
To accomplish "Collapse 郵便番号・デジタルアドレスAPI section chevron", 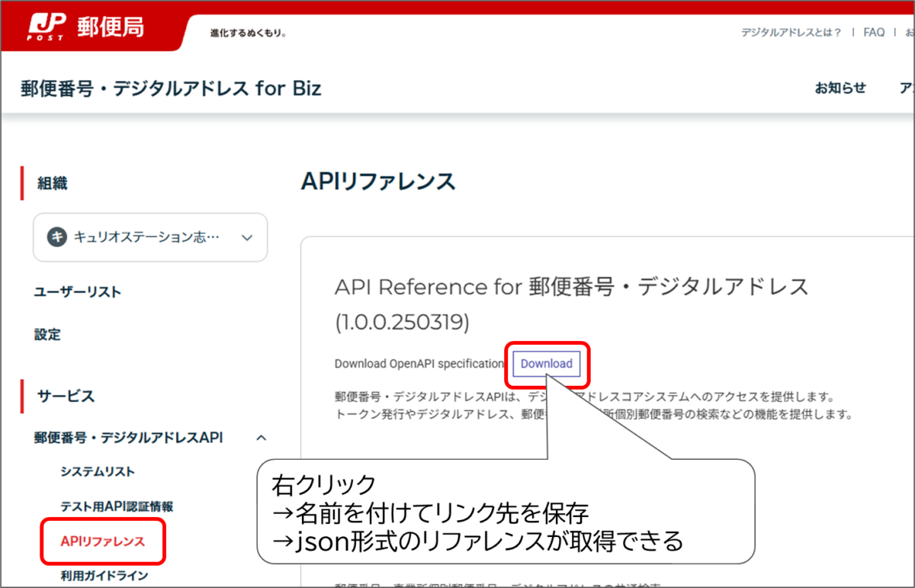I will (x=262, y=438).
